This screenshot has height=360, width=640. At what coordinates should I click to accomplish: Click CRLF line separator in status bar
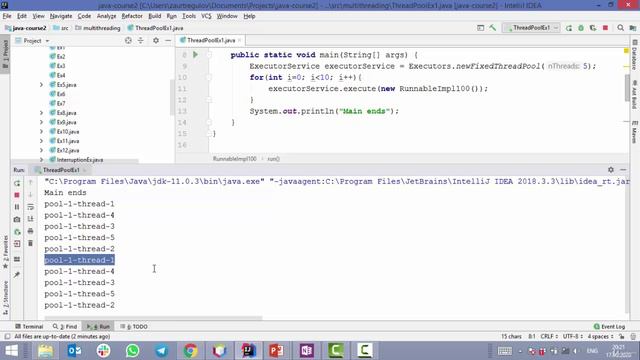[x=549, y=337]
